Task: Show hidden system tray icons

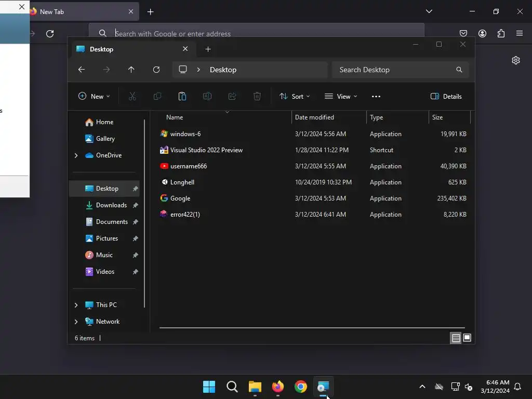Action: point(422,387)
